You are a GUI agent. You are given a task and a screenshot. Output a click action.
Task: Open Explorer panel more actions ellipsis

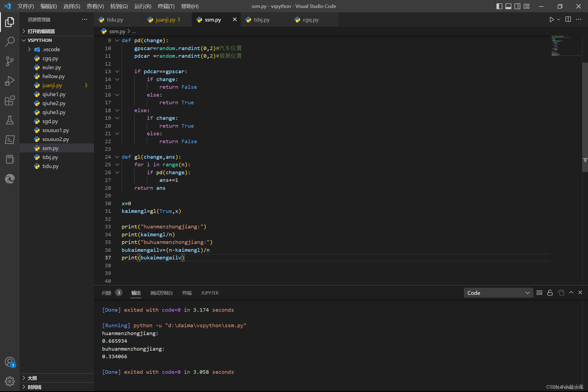pyautogui.click(x=84, y=19)
